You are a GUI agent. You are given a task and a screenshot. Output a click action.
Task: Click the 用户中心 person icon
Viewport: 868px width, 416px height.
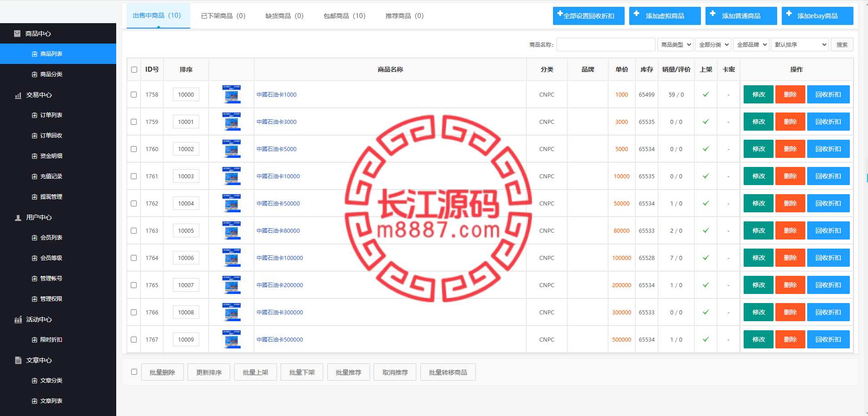coord(18,218)
